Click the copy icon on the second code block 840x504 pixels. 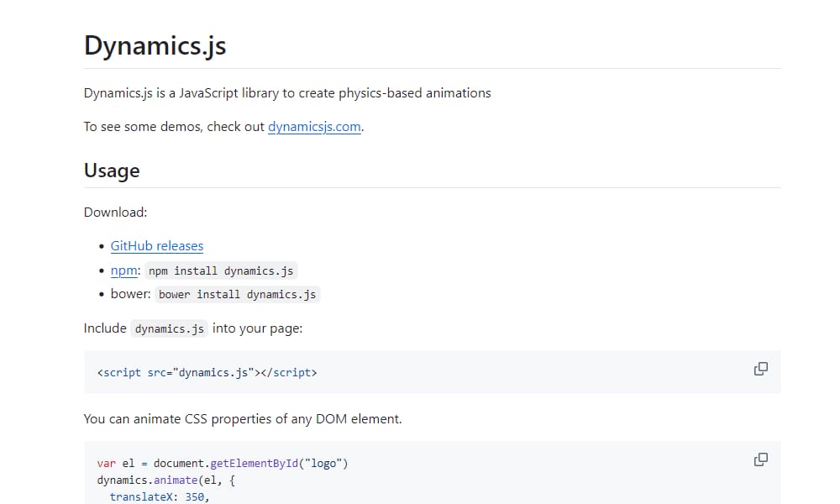[760, 459]
